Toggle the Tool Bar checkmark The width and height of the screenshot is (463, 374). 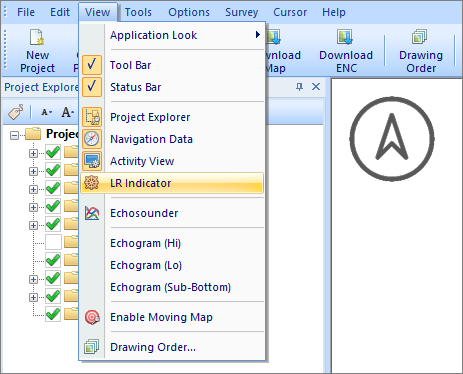pos(92,65)
